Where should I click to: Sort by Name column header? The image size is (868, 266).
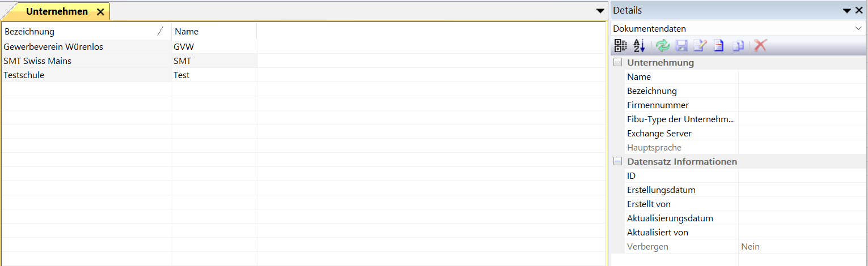tap(214, 32)
